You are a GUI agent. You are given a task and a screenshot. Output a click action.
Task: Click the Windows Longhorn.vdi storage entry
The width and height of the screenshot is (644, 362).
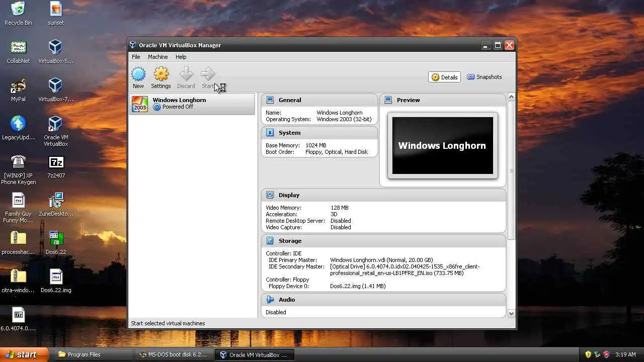381,260
